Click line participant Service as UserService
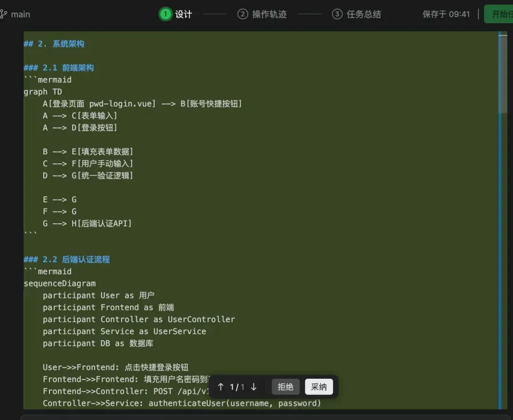The image size is (513, 420). click(124, 331)
